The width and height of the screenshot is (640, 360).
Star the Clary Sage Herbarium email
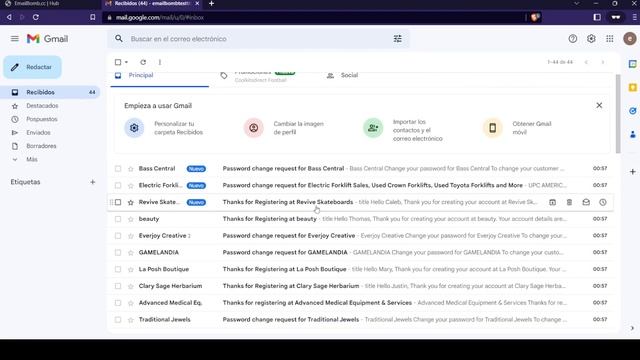pos(131,286)
